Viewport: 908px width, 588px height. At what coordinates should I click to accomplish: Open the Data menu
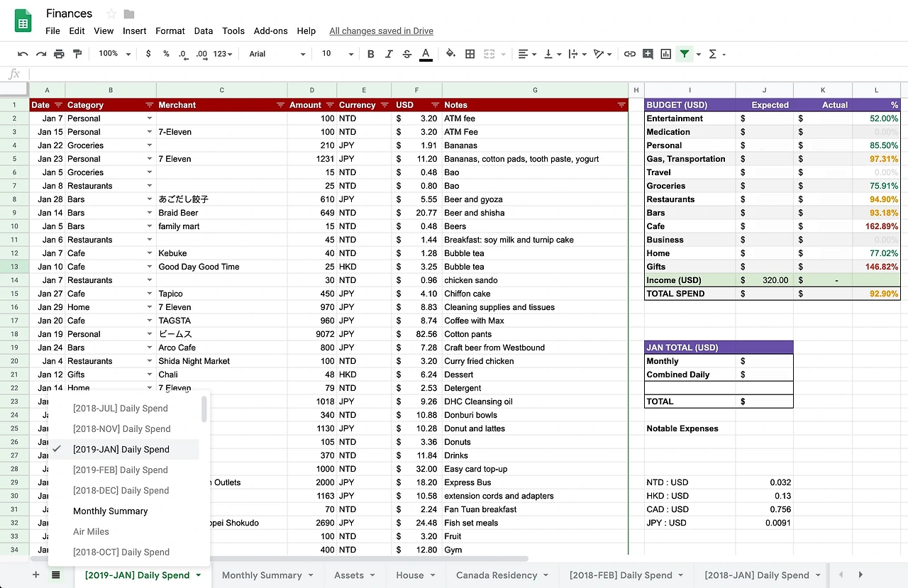204,30
